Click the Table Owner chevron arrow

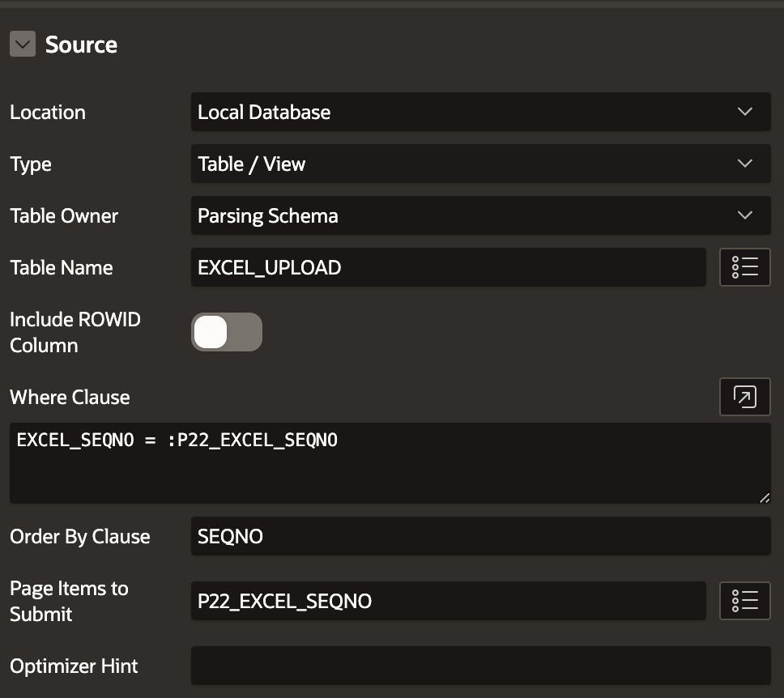(x=745, y=215)
